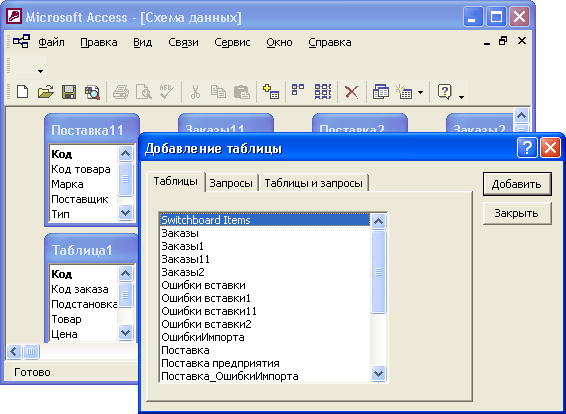This screenshot has width=566, height=414.
Task: Click the Добавить button
Action: [517, 184]
